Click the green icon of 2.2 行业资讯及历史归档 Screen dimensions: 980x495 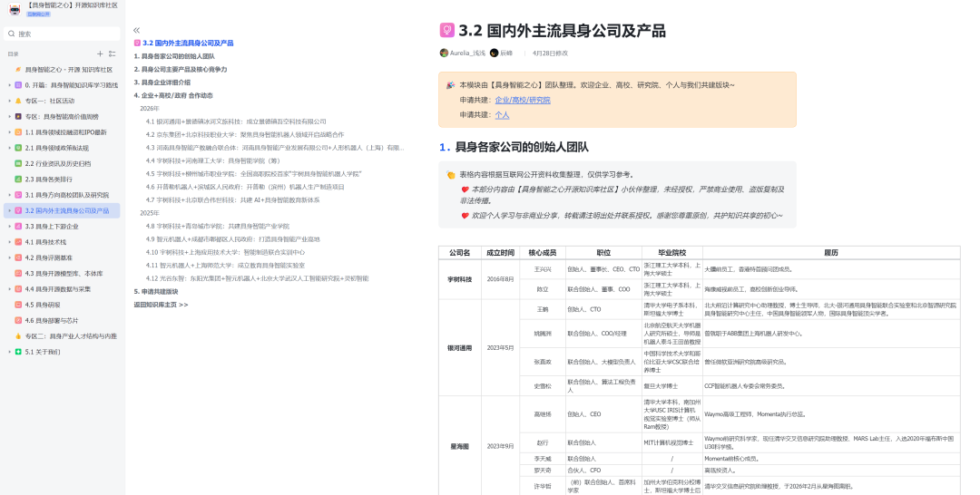tap(18, 163)
